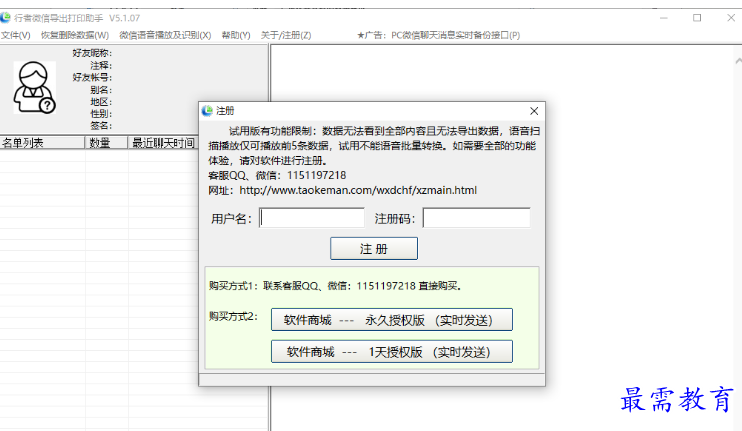Sort by 最近聊天时间 column header
The width and height of the screenshot is (742, 431).
click(163, 142)
